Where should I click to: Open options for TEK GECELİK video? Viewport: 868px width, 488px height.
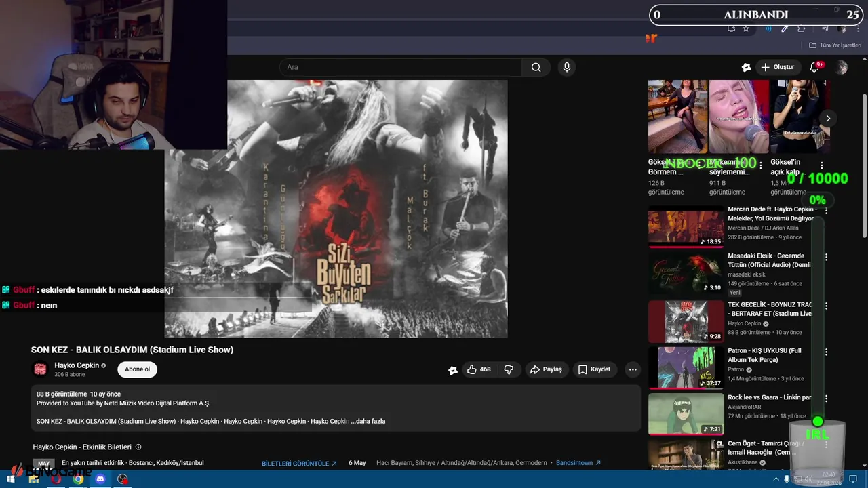[x=826, y=306]
